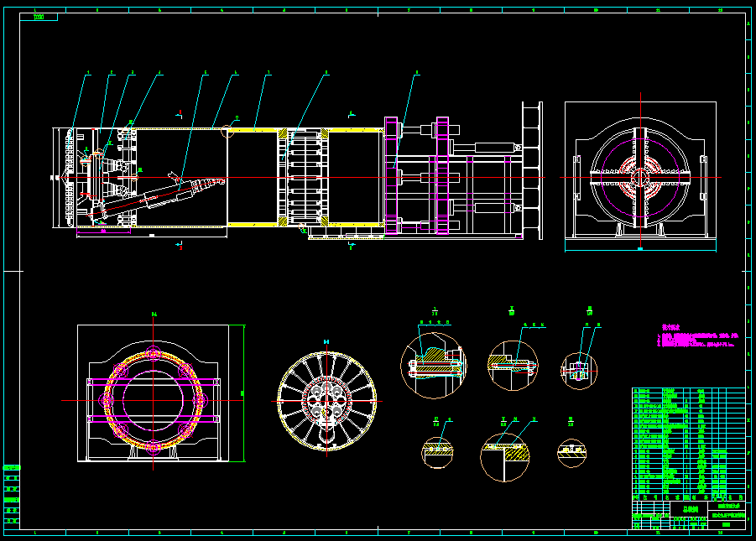Image resolution: width=756 pixels, height=541 pixels.
Task: Click the magenta technical requirements text block
Action: tap(699, 336)
